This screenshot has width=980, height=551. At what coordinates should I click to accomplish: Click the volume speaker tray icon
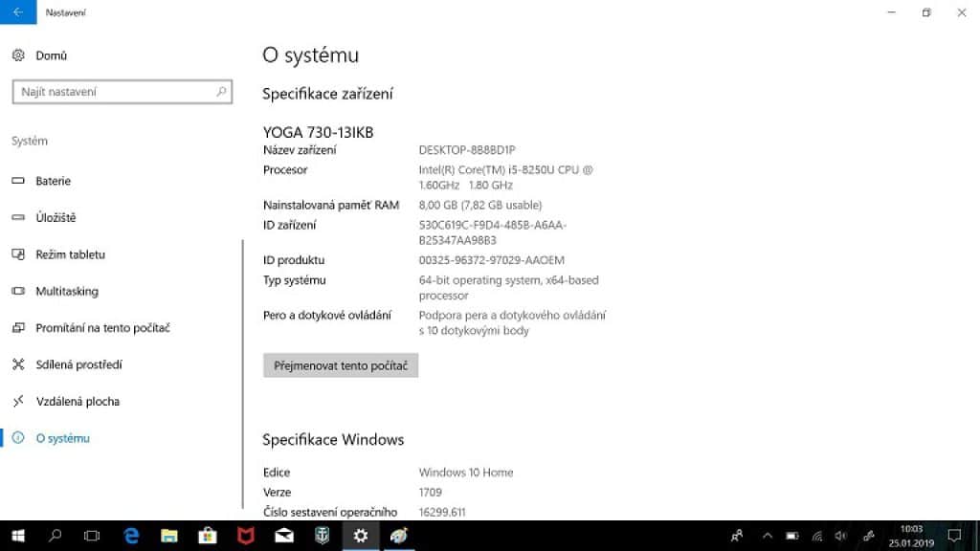(x=841, y=536)
